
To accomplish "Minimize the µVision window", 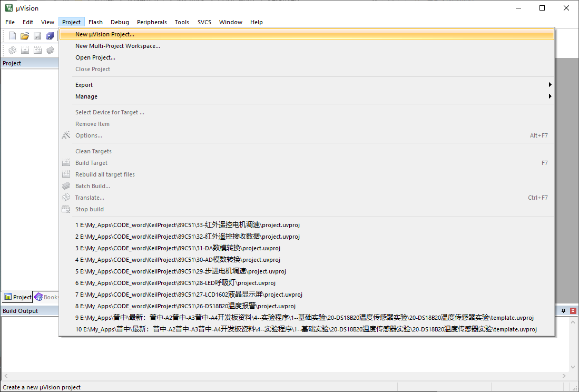I will (518, 8).
